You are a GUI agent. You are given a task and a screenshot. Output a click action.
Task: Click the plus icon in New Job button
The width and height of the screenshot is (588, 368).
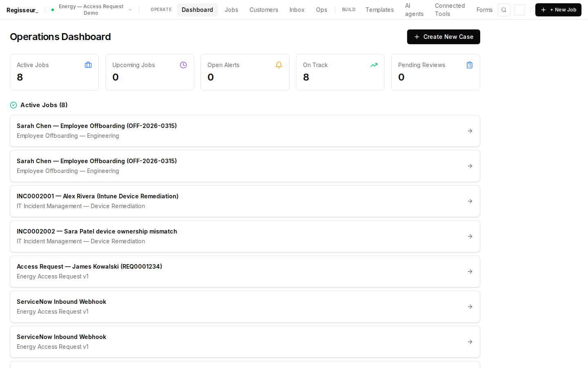coord(543,10)
